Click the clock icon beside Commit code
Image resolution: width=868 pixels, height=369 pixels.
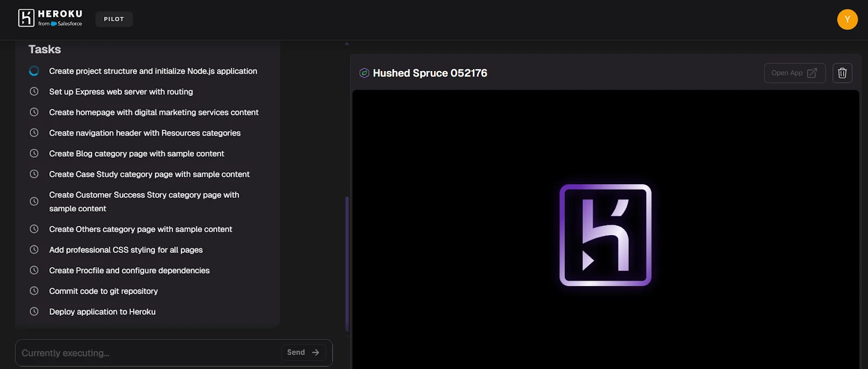[34, 291]
